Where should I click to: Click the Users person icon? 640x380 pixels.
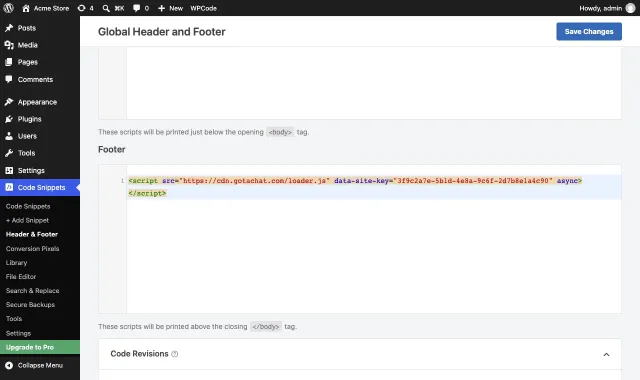click(9, 136)
